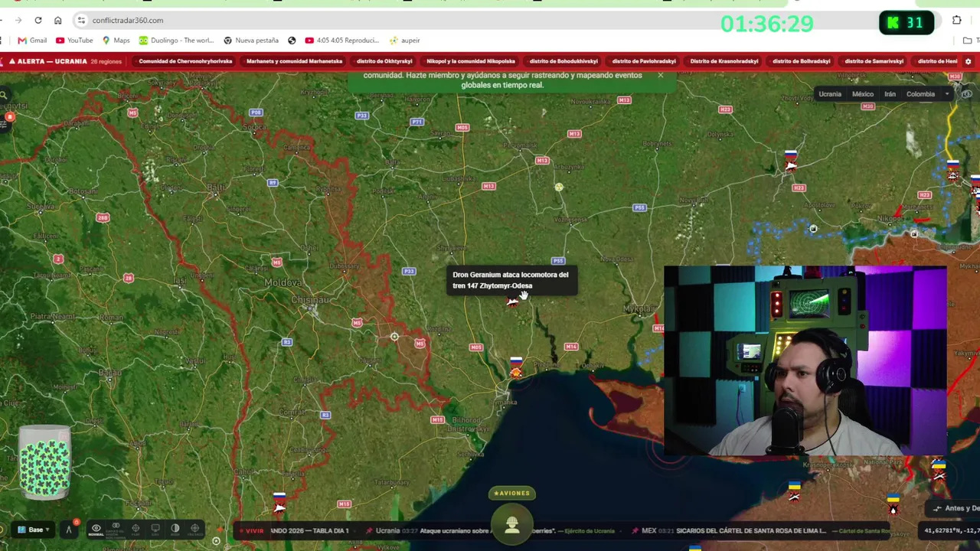
Task: Open the Gmail bookmark
Action: pyautogui.click(x=33, y=41)
